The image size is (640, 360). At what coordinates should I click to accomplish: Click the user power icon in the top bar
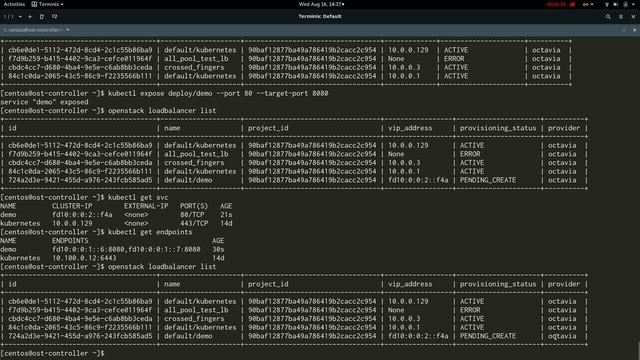625,4
